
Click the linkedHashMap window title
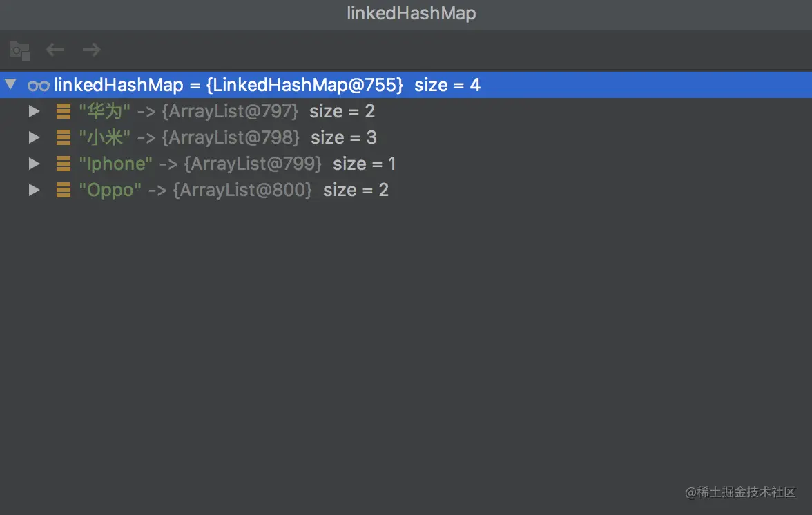point(412,13)
